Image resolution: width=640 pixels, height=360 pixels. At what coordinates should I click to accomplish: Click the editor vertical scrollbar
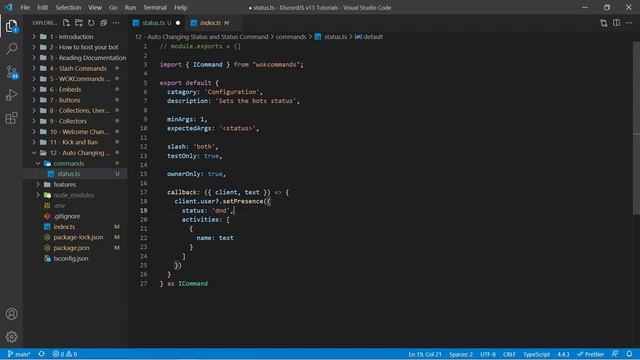(637, 128)
